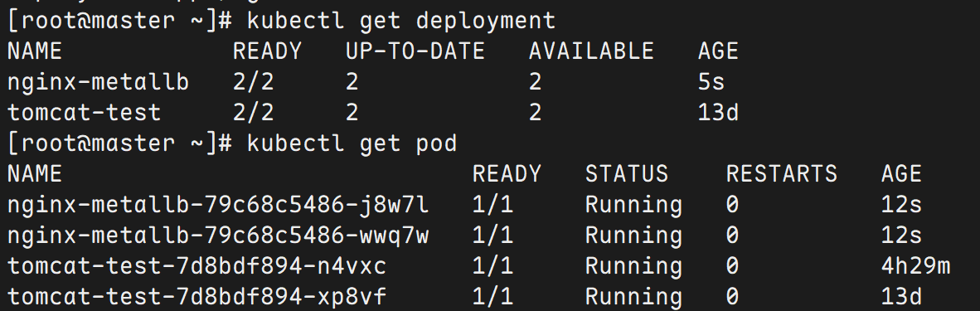Image resolution: width=980 pixels, height=311 pixels.
Task: Click the READY 2/2 value for nginx-metallb
Action: click(254, 83)
